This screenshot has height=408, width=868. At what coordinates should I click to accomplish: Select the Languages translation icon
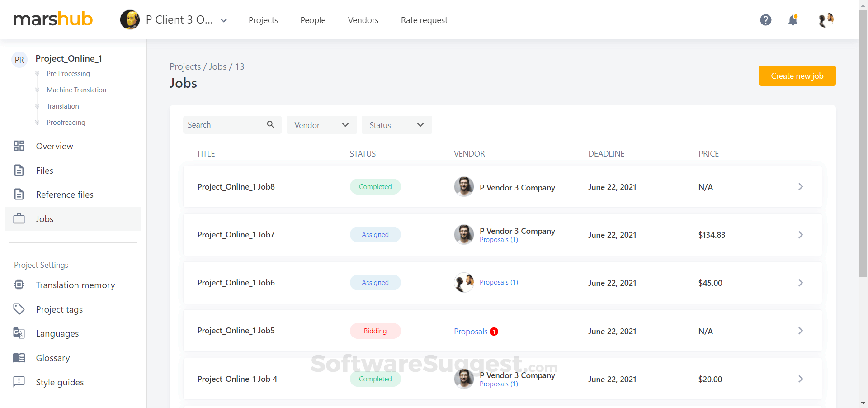(19, 333)
